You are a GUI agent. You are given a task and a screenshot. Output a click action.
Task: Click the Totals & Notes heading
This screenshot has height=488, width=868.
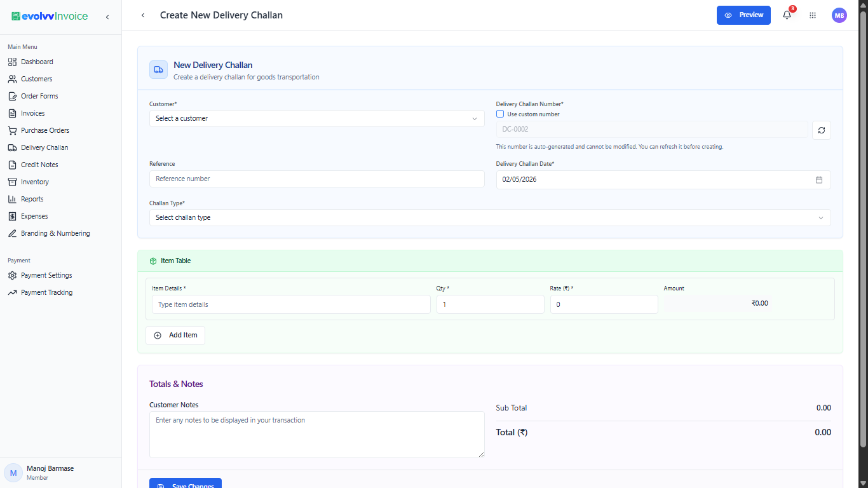tap(176, 384)
